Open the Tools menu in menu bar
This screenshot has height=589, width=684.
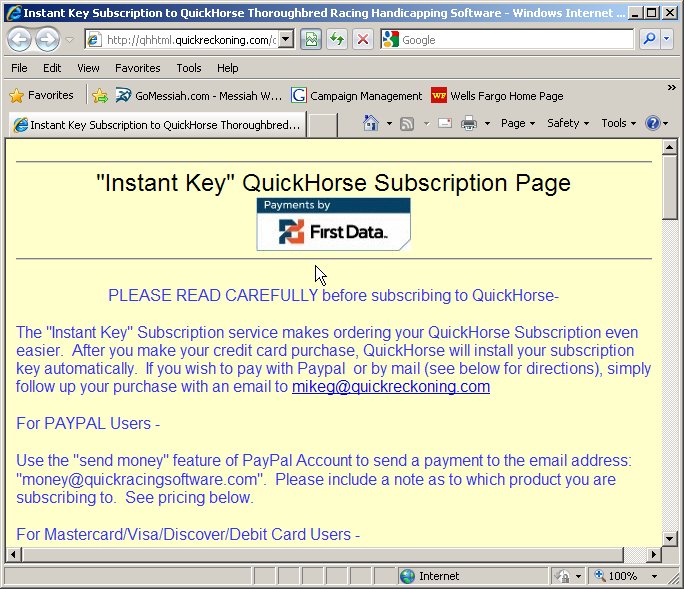click(188, 68)
